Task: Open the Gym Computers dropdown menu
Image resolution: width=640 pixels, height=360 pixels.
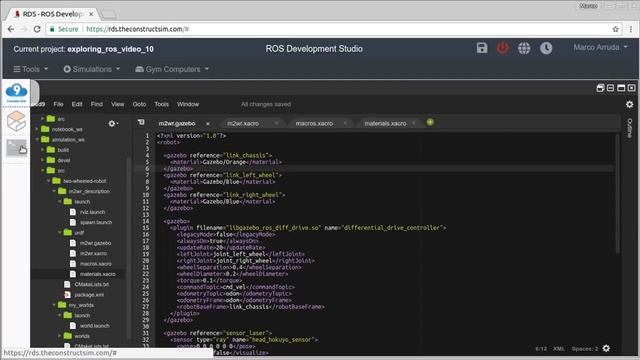Action: coord(172,69)
